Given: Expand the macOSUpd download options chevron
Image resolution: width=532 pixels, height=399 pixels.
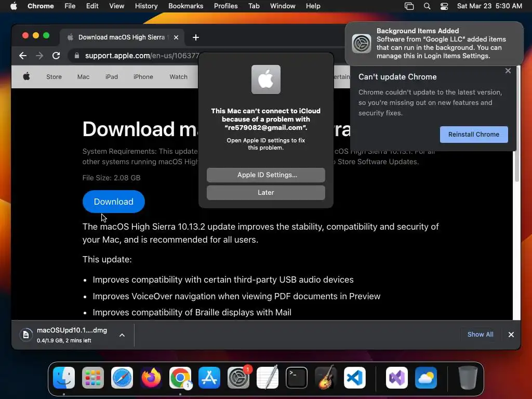Looking at the screenshot, I should point(122,335).
